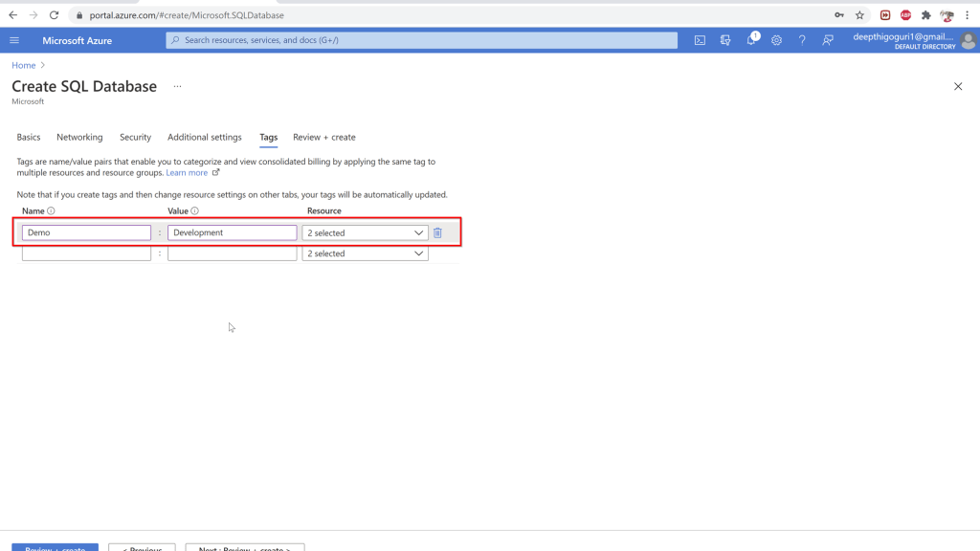Click the Azure search resources box
The width and height of the screenshot is (980, 551).
[x=421, y=40]
